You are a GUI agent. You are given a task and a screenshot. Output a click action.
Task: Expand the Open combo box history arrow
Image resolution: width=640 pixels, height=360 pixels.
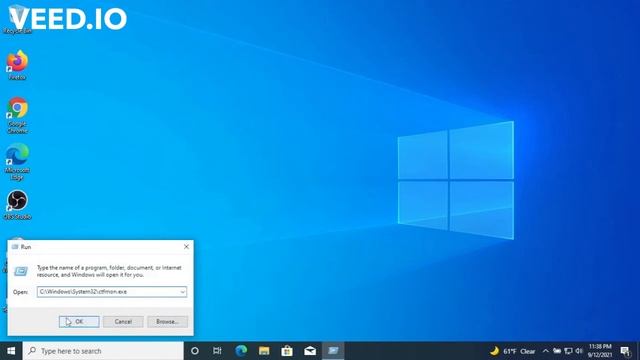pos(182,292)
